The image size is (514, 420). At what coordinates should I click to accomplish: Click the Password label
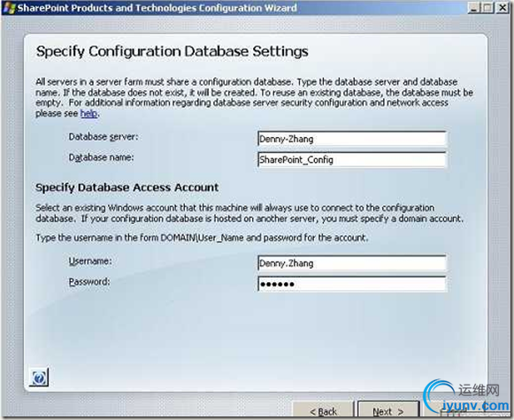pos(89,282)
